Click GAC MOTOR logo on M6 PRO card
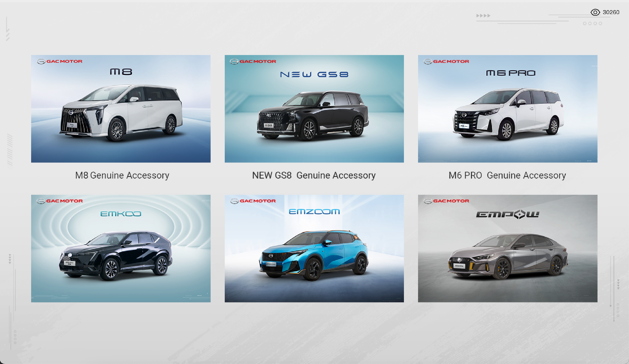The image size is (629, 364). coord(446,61)
